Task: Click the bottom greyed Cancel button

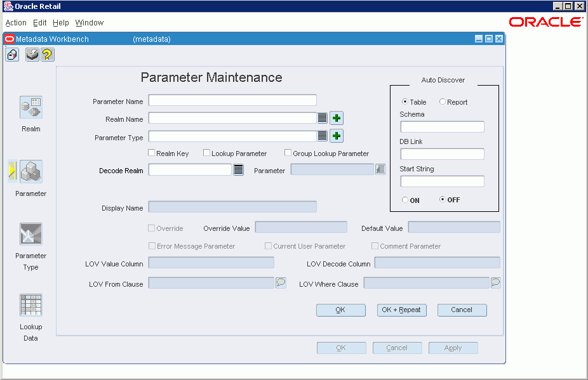Action: (397, 348)
